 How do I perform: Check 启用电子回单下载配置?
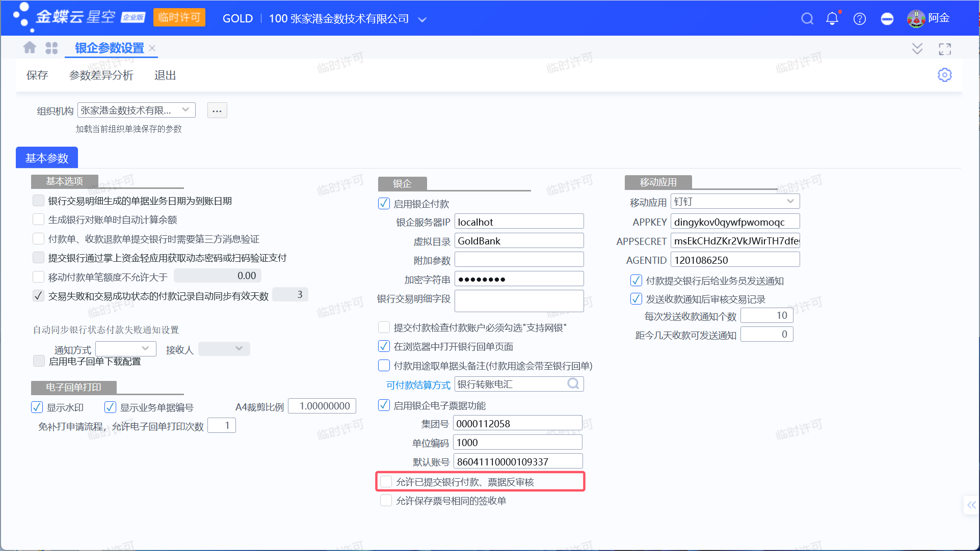click(x=39, y=361)
